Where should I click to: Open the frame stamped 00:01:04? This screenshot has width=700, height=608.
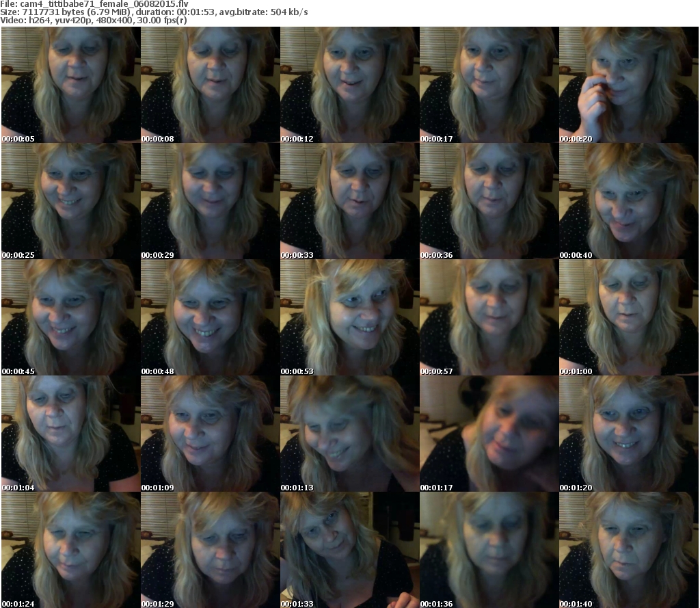coord(71,434)
